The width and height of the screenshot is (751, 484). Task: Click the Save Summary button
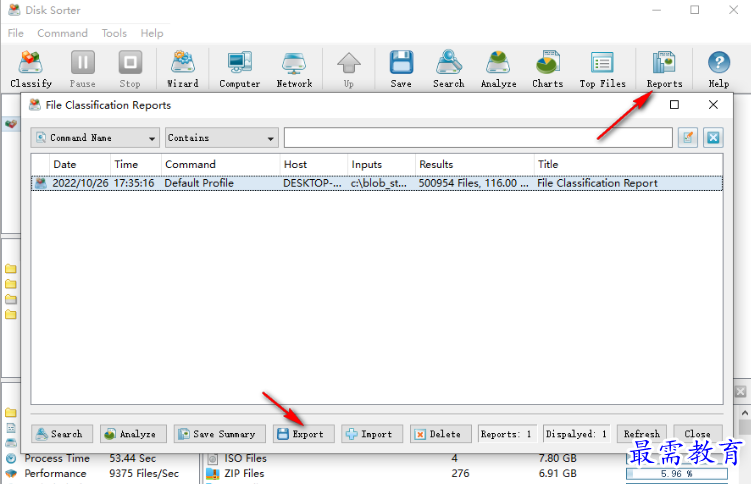pos(219,434)
